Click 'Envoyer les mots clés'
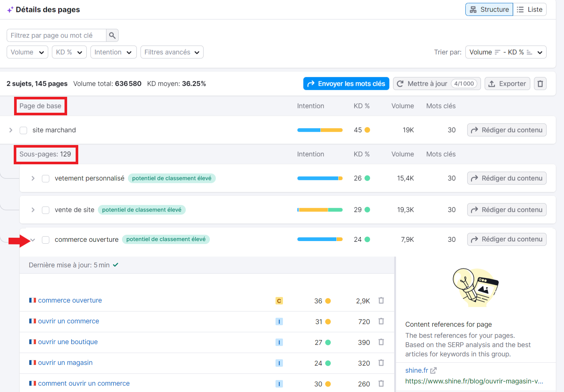564x392 pixels. [x=346, y=83]
